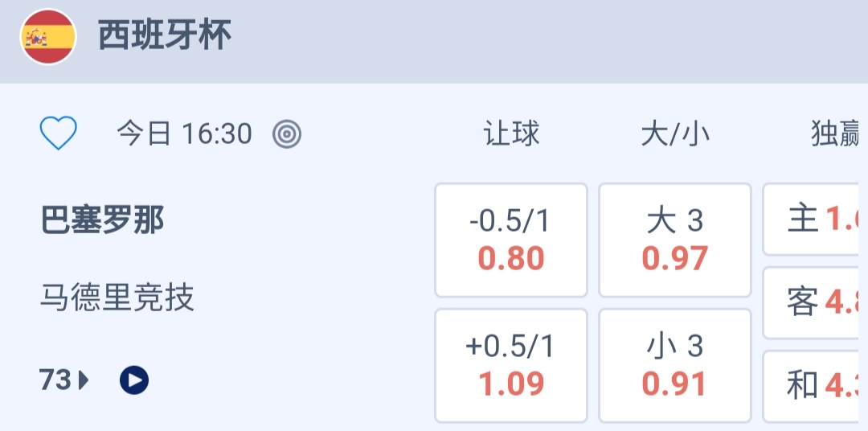Choose 小 3 odds 0.91

(x=675, y=366)
